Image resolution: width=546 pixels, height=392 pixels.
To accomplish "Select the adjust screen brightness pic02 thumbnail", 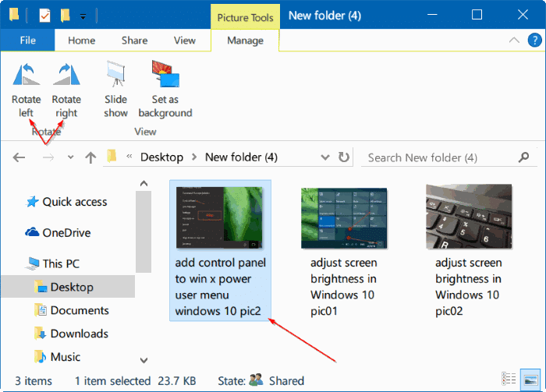I will [x=469, y=217].
